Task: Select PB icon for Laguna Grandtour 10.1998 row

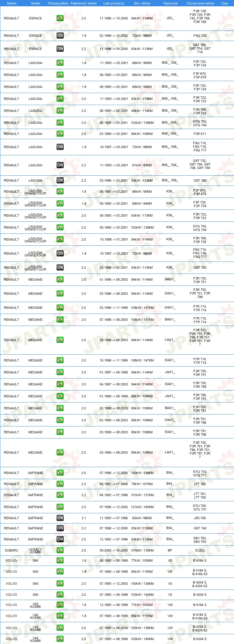Action: tap(60, 239)
